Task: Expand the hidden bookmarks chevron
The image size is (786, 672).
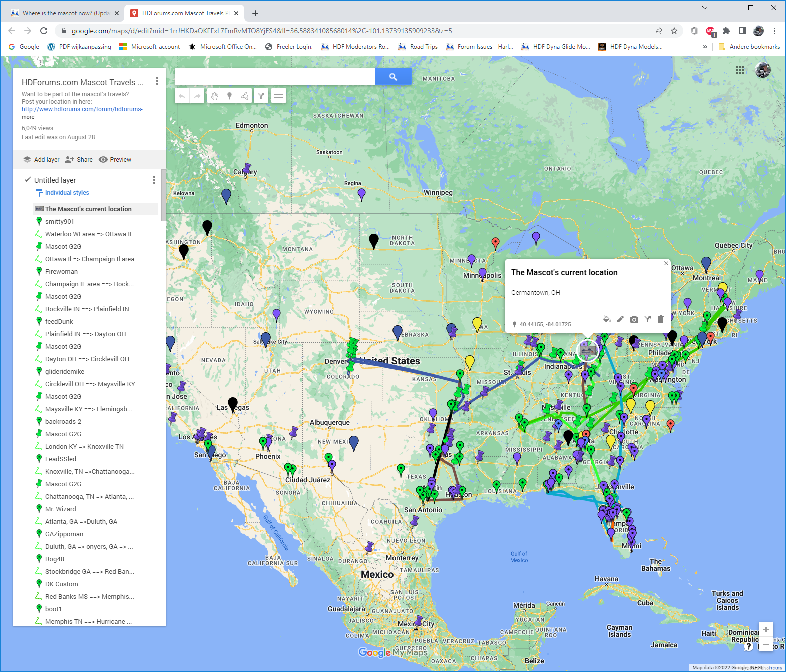Action: click(x=705, y=47)
